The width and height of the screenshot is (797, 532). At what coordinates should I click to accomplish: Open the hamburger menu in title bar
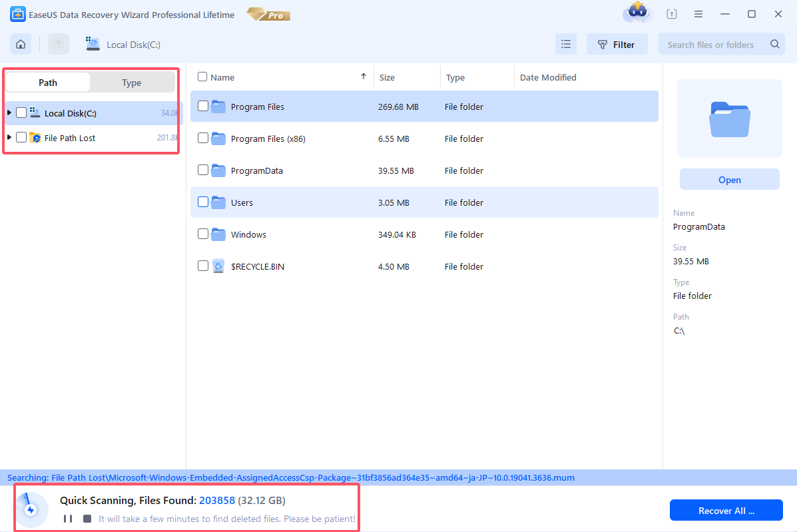point(698,14)
